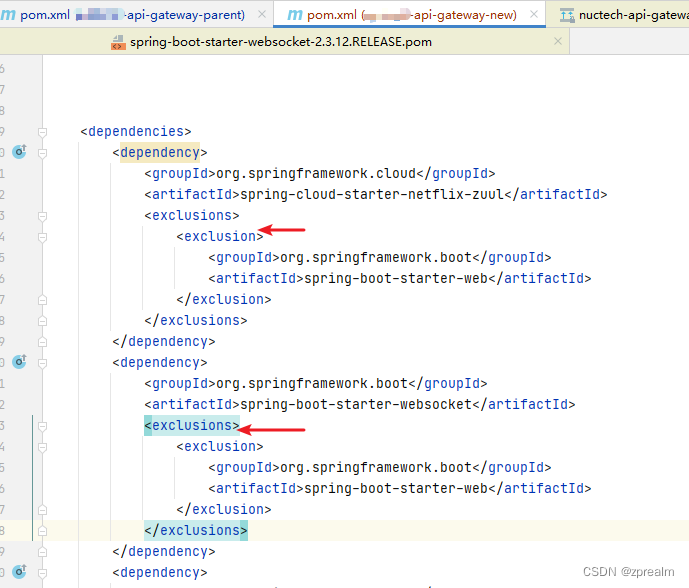Collapse the dependencies block fold marker
Viewport: 689px width, 588px height.
click(x=43, y=132)
